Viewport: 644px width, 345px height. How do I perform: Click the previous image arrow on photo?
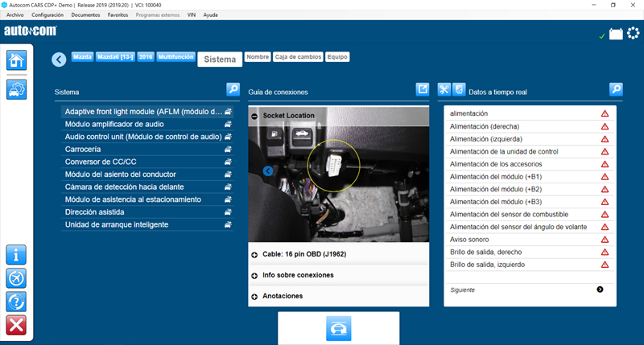pos(268,170)
